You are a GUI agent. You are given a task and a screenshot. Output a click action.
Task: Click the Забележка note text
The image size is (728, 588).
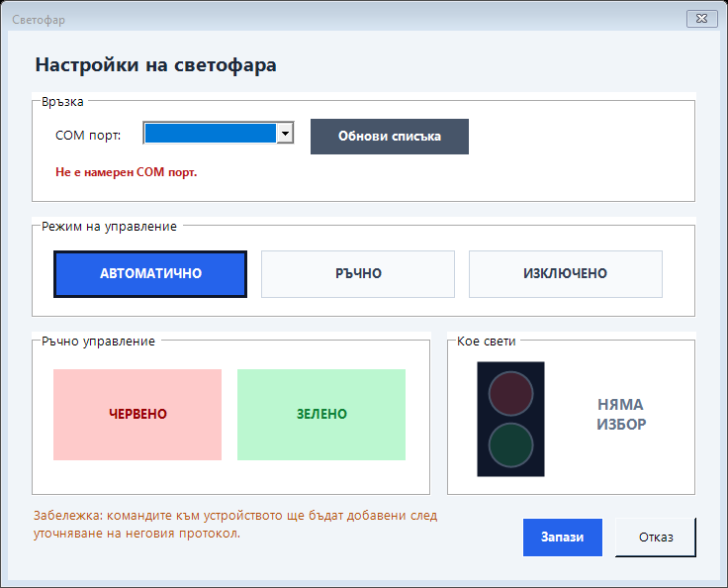point(235,525)
